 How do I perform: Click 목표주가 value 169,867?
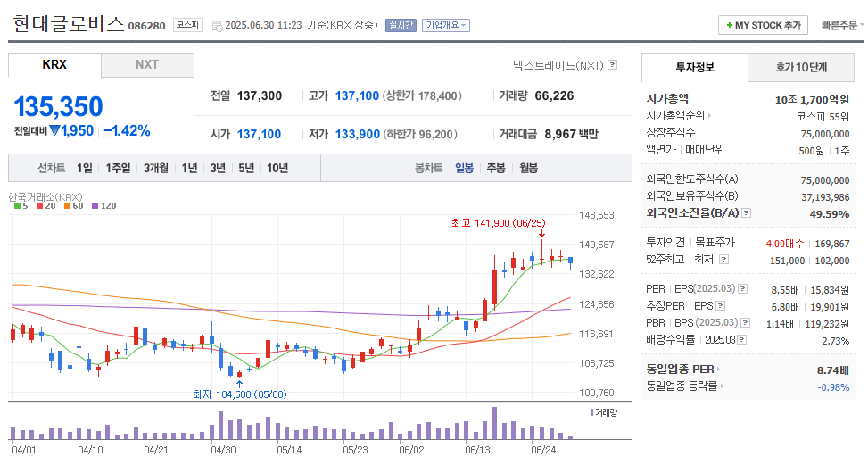click(x=831, y=244)
